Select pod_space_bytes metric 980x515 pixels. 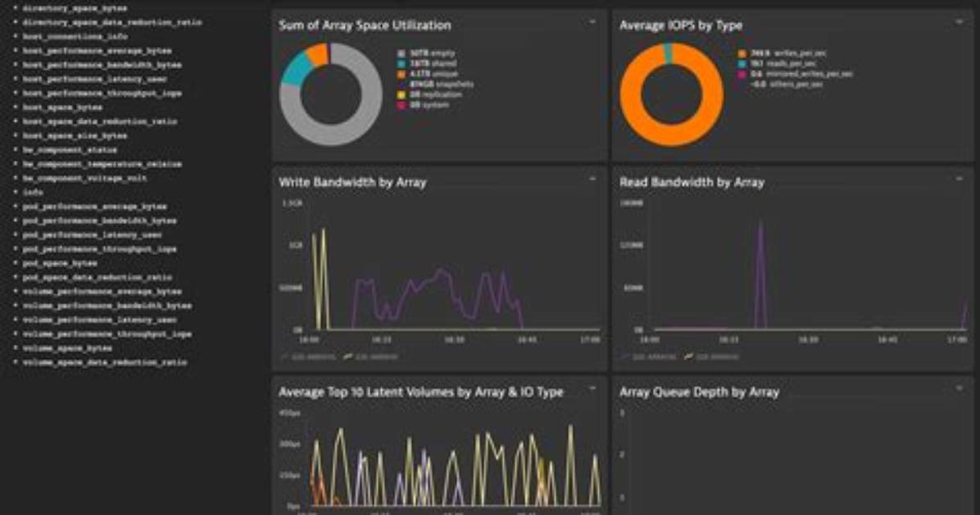click(60, 263)
